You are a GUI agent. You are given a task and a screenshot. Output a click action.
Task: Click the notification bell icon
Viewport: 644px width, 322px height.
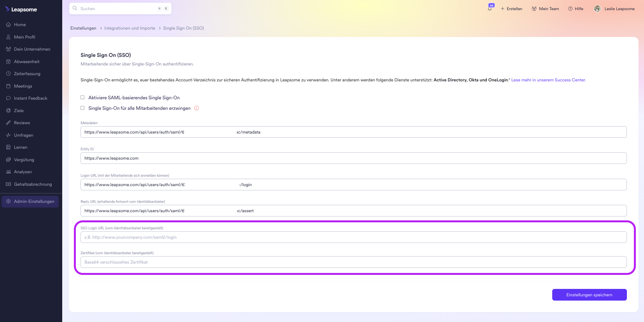(x=490, y=9)
